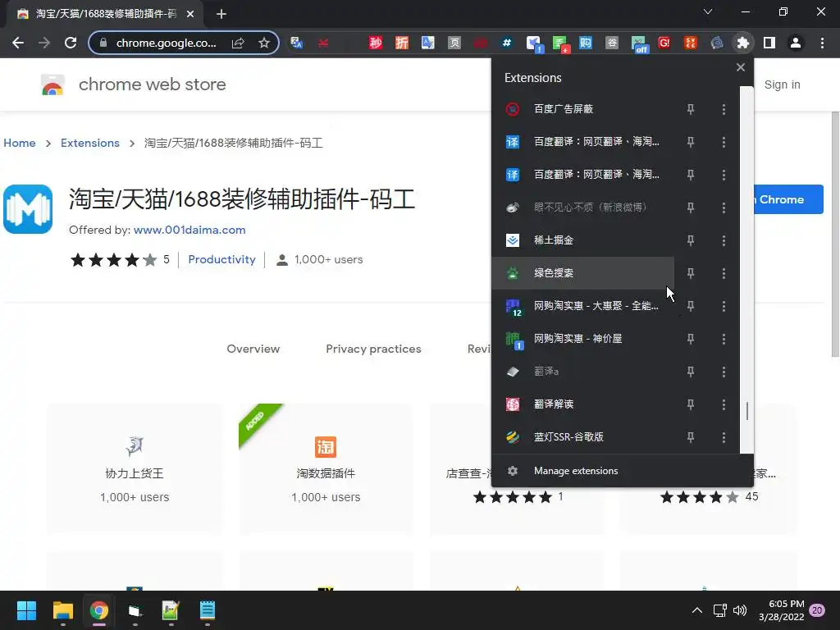Pin the 绿色搜索 extension to toolbar
The image size is (840, 630).
coord(691,273)
